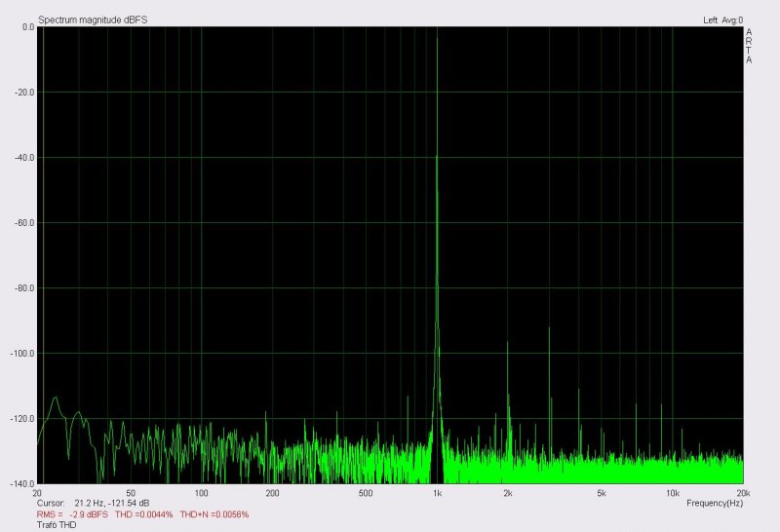Click the 'Spectrum magnitude dBFS' title text
780x532 pixels.
pos(93,19)
